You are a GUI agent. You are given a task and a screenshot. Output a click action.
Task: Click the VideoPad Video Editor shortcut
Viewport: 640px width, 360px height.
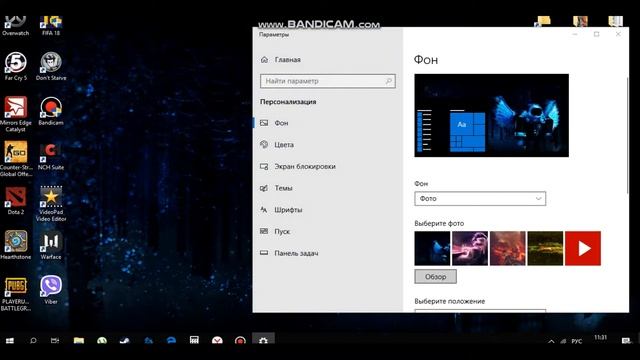click(51, 204)
